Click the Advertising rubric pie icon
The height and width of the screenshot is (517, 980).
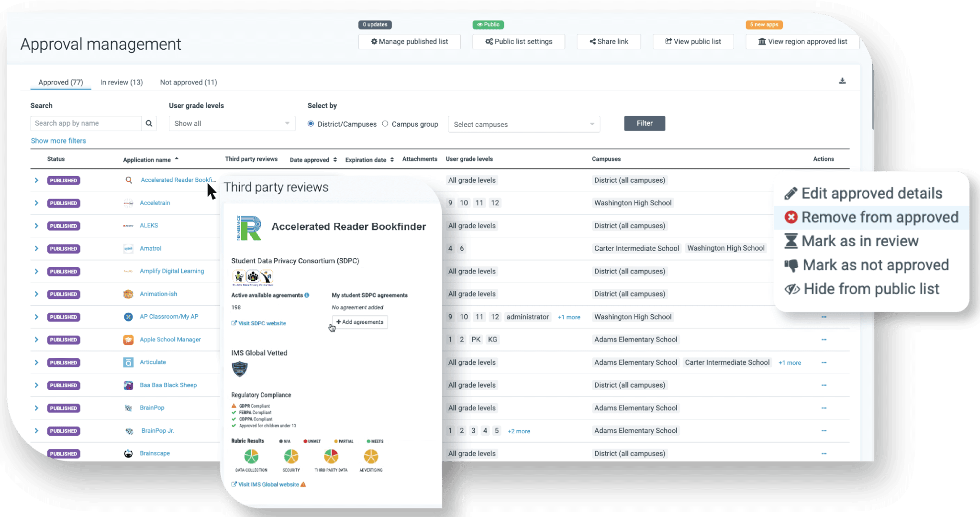371,457
